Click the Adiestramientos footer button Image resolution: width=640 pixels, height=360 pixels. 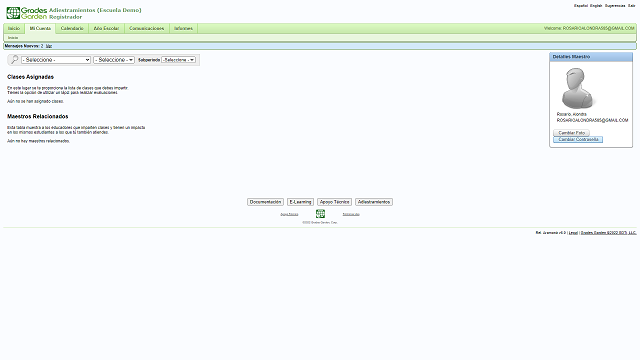click(x=374, y=202)
